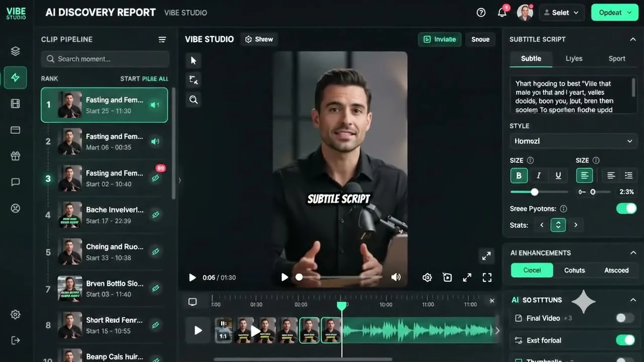Toggle Bold formatting button

[519, 175]
